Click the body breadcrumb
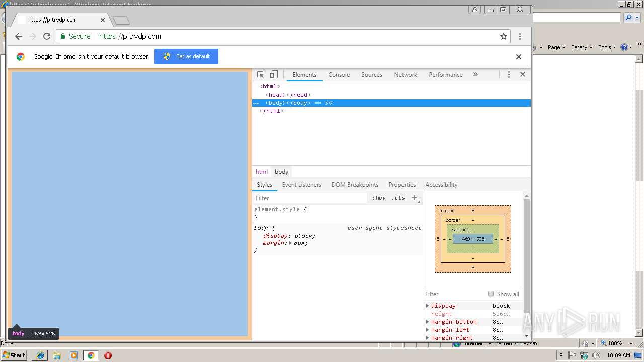The image size is (644, 362). tap(281, 172)
